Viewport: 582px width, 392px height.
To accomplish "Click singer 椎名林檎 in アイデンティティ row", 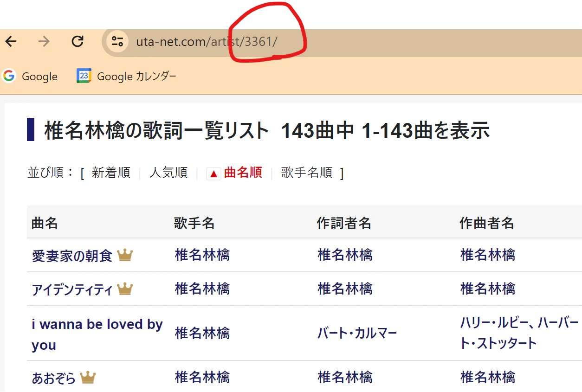I will point(202,289).
